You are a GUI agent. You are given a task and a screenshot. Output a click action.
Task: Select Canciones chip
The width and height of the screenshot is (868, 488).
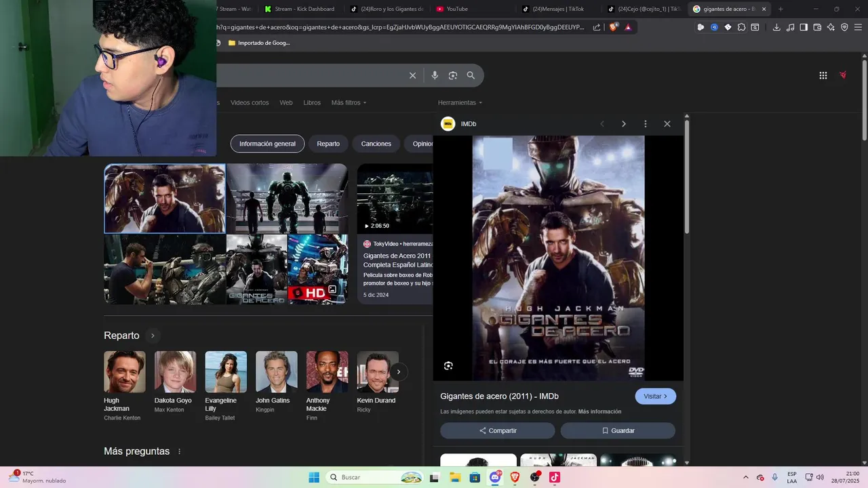tap(376, 144)
